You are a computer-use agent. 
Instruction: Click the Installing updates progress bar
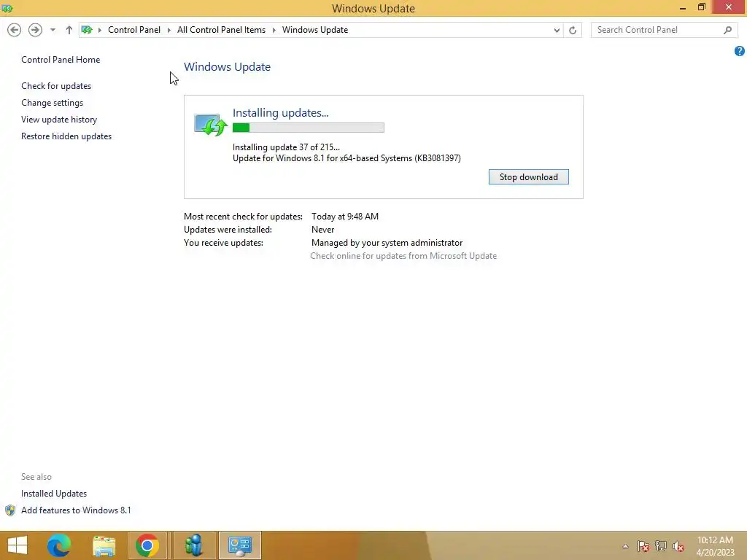pos(309,128)
